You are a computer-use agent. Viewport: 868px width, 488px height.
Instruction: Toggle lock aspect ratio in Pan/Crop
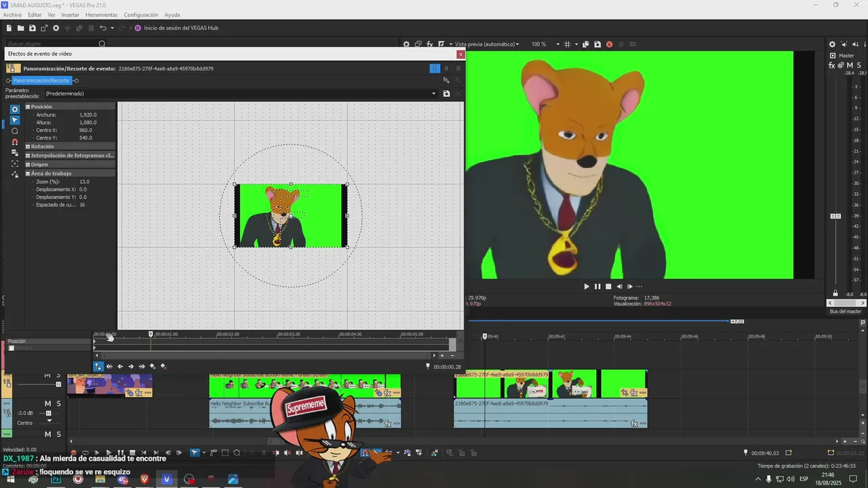click(15, 153)
